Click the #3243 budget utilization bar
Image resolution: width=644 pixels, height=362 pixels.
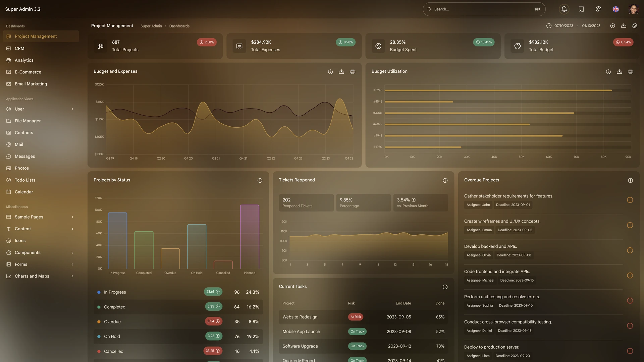click(498, 90)
